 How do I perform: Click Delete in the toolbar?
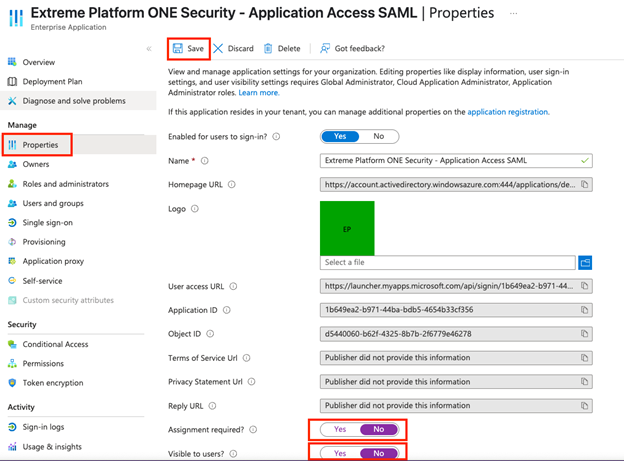point(289,49)
